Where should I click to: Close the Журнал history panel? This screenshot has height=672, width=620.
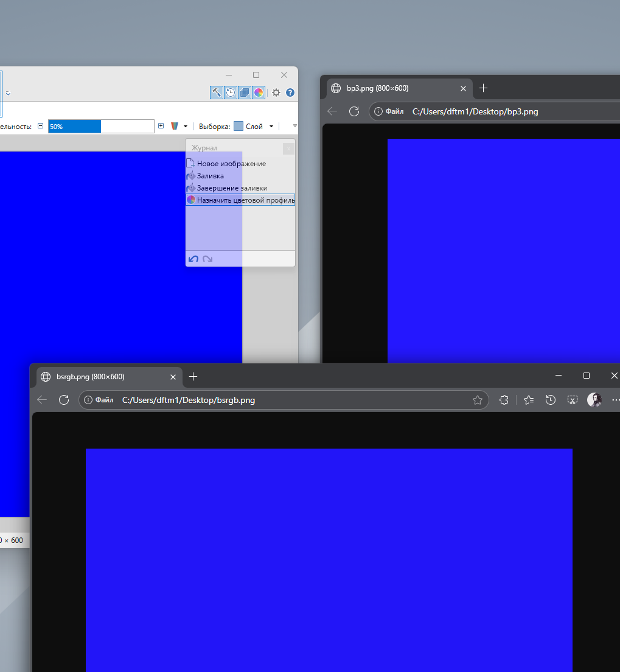288,149
